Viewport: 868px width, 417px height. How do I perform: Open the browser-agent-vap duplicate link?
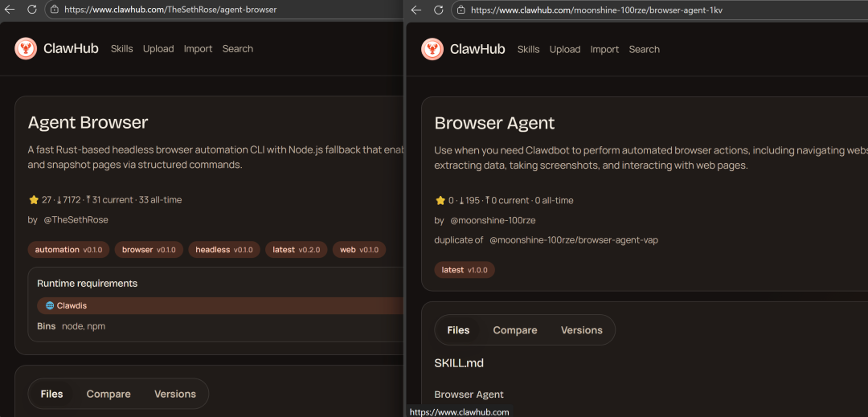pos(574,239)
